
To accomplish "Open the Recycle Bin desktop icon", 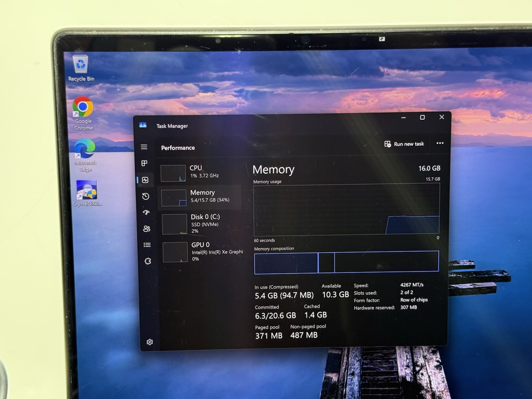I will coord(81,68).
